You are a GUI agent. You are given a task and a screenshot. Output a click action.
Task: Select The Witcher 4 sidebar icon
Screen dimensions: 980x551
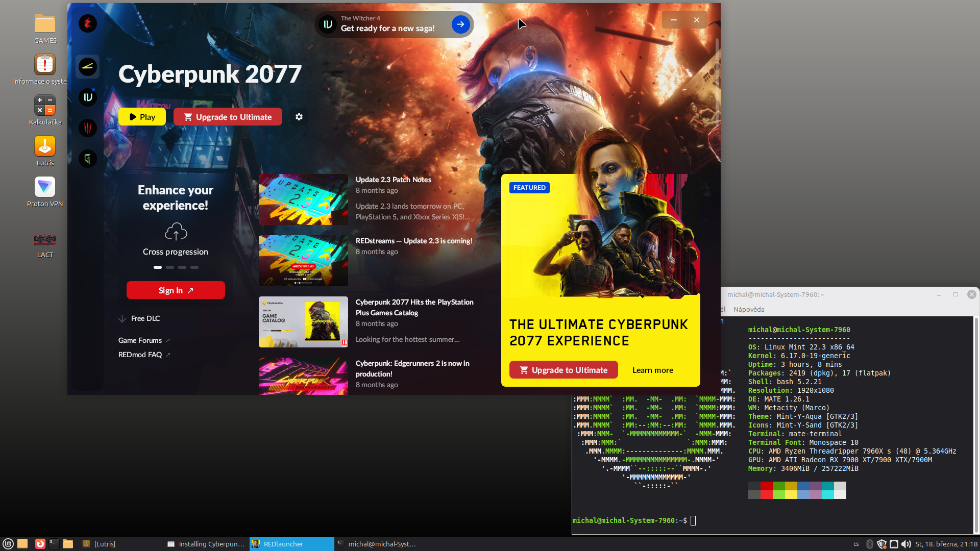coord(88,97)
